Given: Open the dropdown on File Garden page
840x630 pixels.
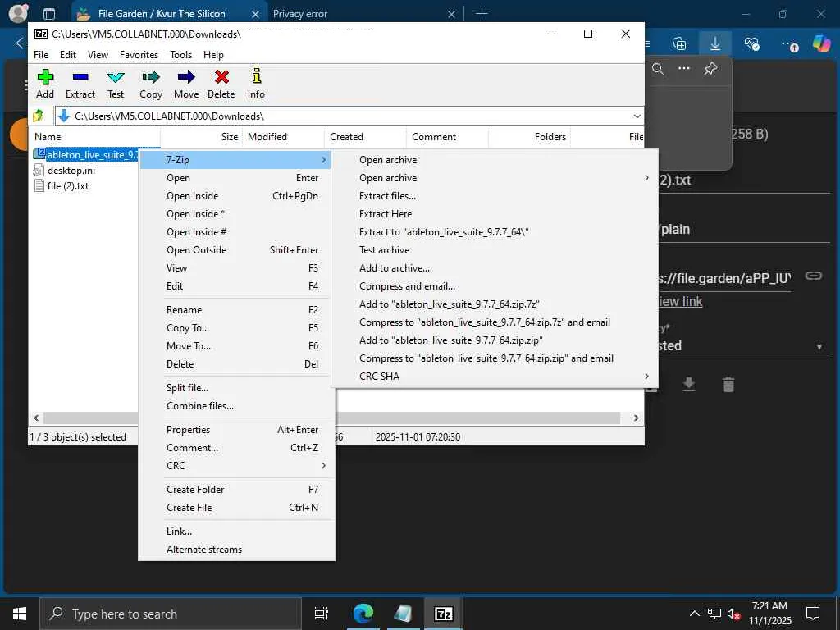Looking at the screenshot, I should [819, 347].
